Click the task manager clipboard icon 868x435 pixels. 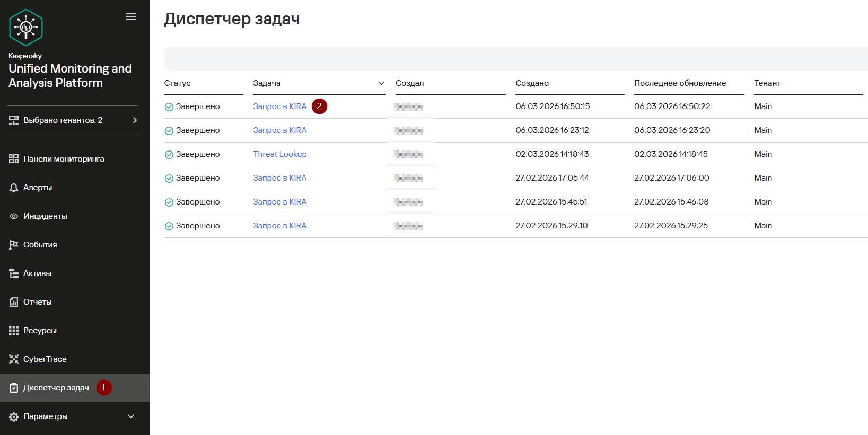14,388
